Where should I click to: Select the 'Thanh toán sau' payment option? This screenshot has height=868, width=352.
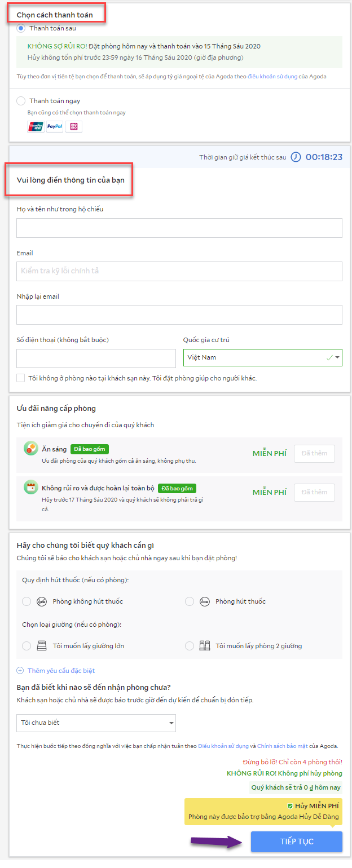pyautogui.click(x=21, y=28)
